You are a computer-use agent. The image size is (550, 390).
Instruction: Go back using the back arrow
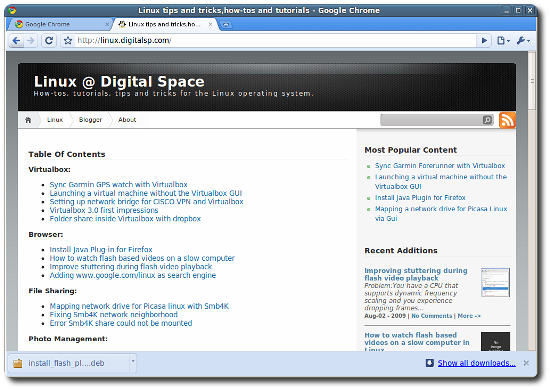(16, 41)
